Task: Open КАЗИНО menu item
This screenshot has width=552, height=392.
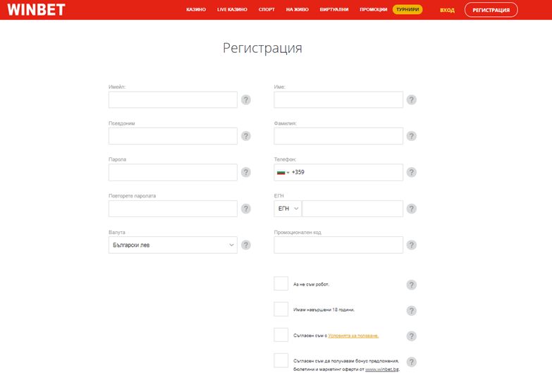Action: click(196, 10)
